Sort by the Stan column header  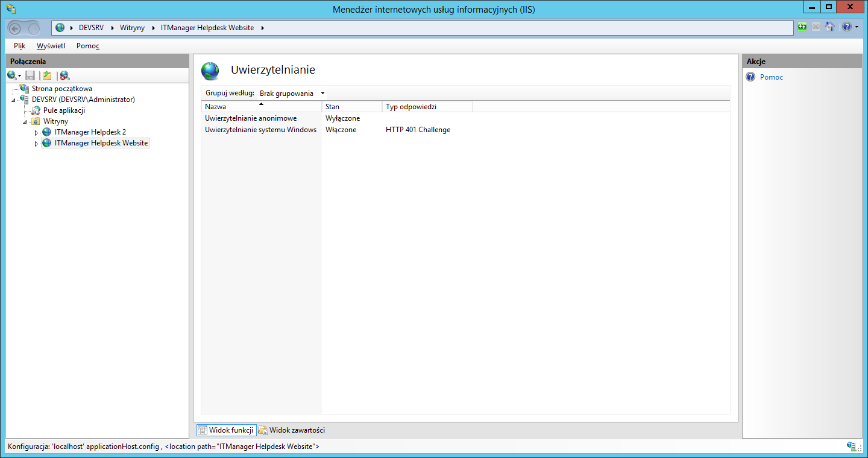click(x=352, y=107)
